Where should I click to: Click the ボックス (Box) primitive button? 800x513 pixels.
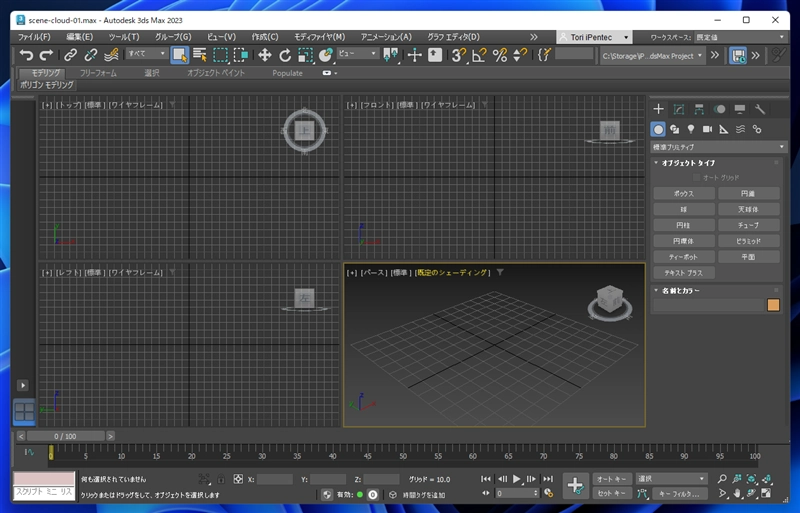click(x=683, y=193)
